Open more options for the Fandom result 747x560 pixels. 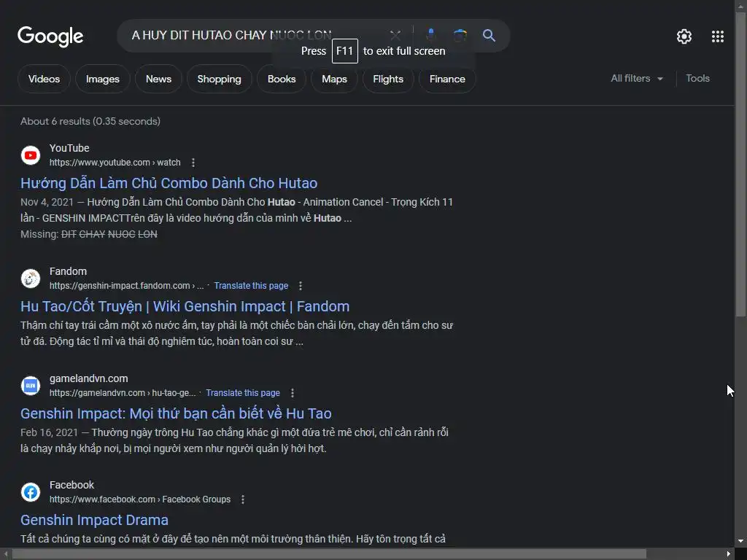pos(300,286)
